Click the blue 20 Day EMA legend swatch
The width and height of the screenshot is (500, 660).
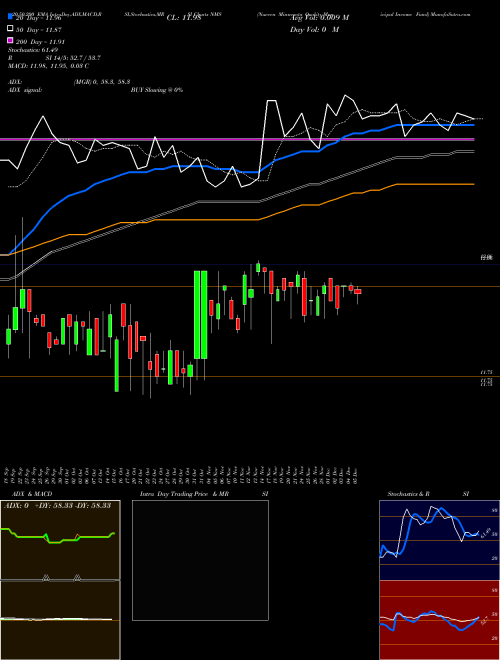point(10,17)
